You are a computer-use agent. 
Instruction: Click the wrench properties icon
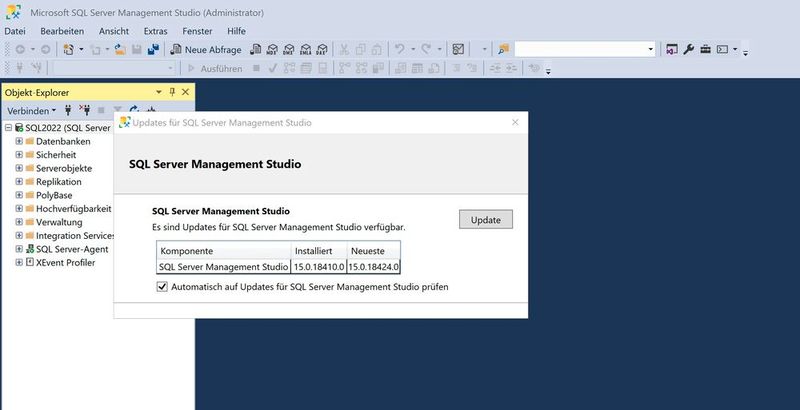[x=689, y=49]
